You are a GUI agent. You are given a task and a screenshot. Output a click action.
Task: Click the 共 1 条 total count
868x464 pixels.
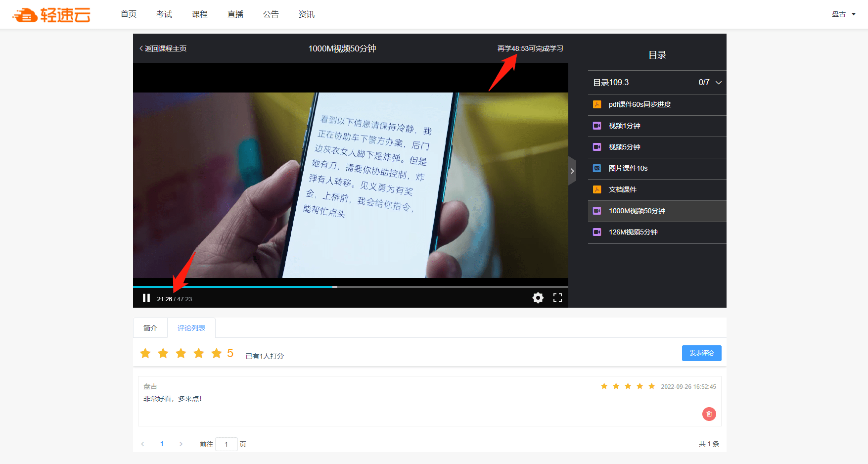(709, 444)
